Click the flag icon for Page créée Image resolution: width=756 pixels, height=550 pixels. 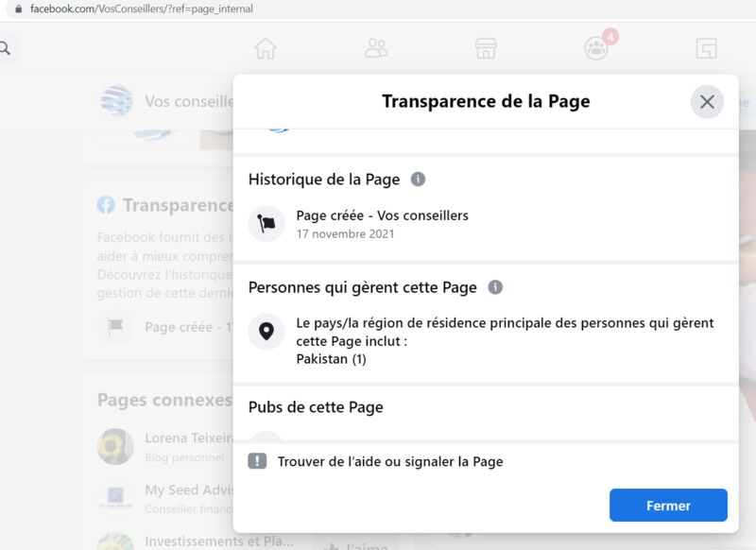[266, 224]
